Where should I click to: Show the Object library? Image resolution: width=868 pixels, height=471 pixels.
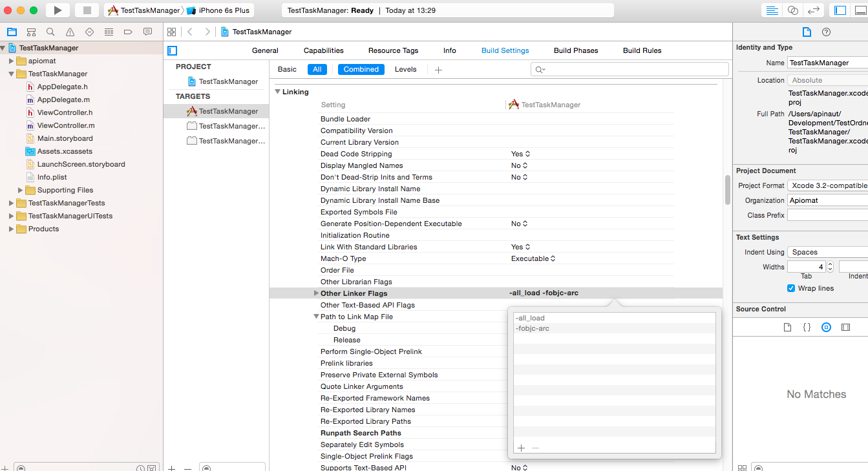(826, 328)
